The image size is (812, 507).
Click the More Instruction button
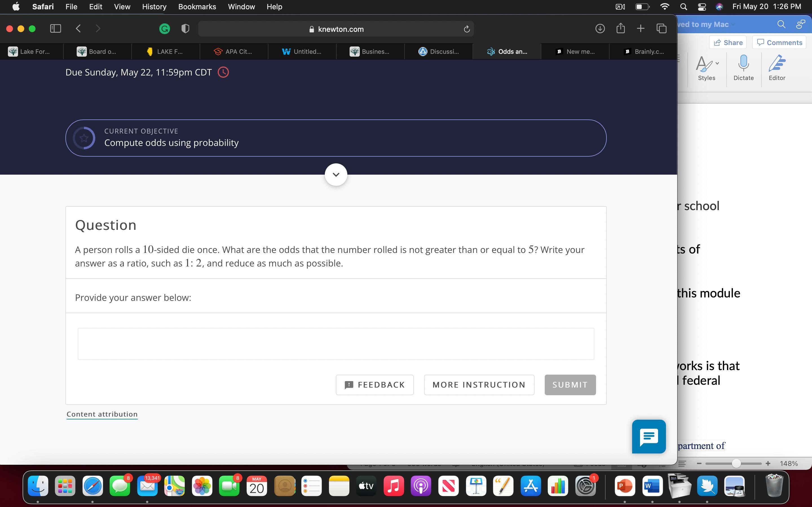tap(479, 384)
